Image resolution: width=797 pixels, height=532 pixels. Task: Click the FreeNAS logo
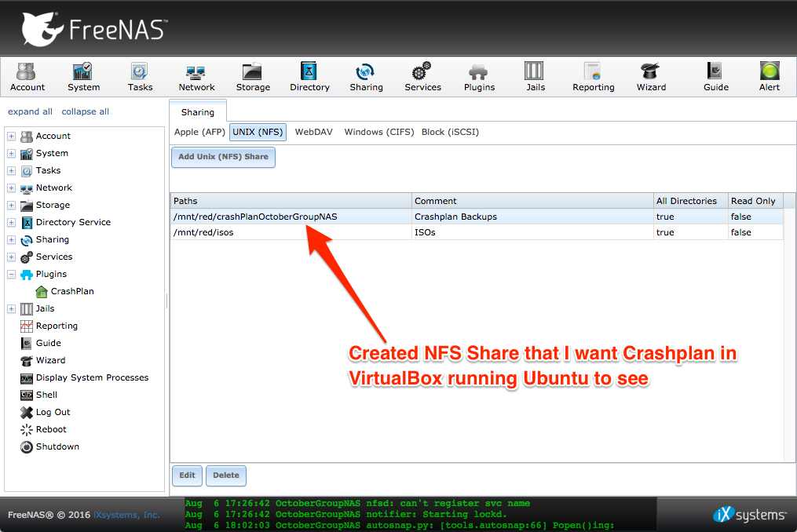point(94,28)
